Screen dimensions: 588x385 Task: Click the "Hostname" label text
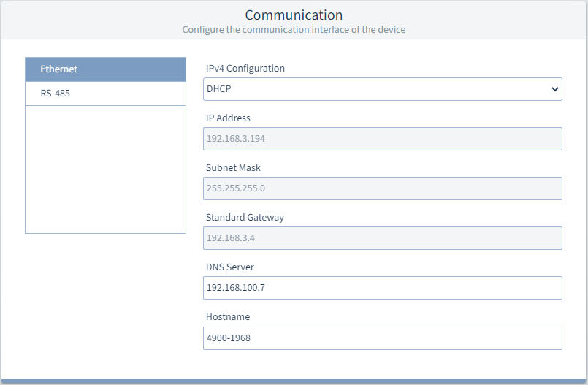(228, 317)
